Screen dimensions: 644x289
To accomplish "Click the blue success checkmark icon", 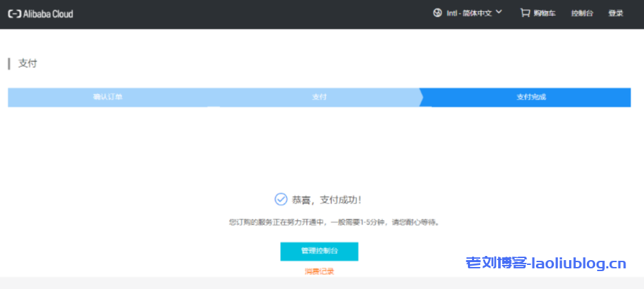I will click(x=281, y=199).
